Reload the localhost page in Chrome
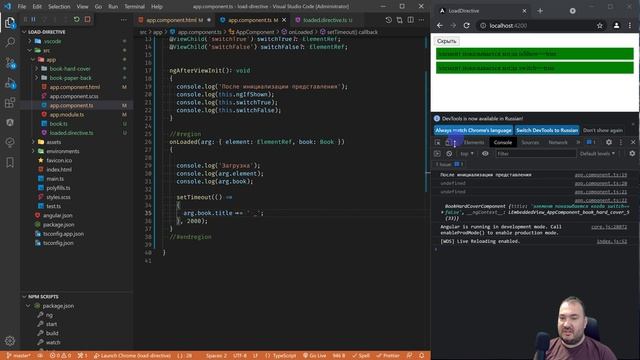The image size is (640, 360). (x=467, y=25)
